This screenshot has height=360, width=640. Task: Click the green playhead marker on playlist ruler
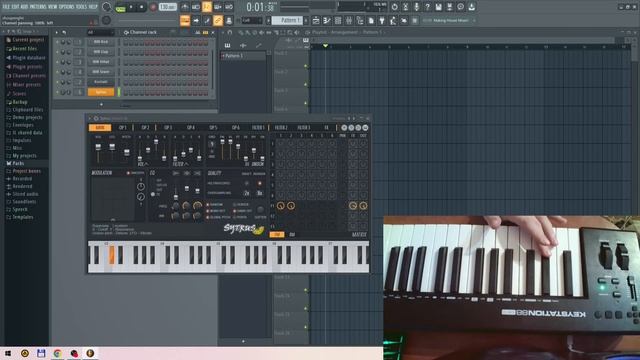(x=325, y=46)
